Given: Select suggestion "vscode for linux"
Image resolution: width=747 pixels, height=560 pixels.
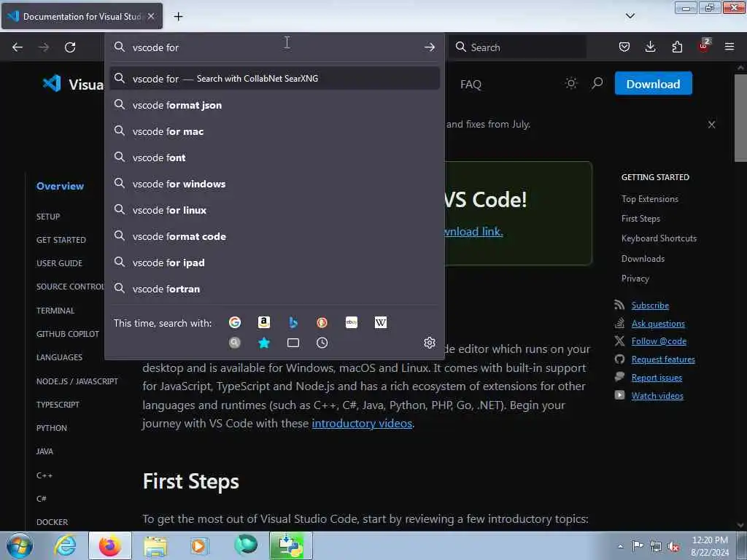Looking at the screenshot, I should (275, 210).
